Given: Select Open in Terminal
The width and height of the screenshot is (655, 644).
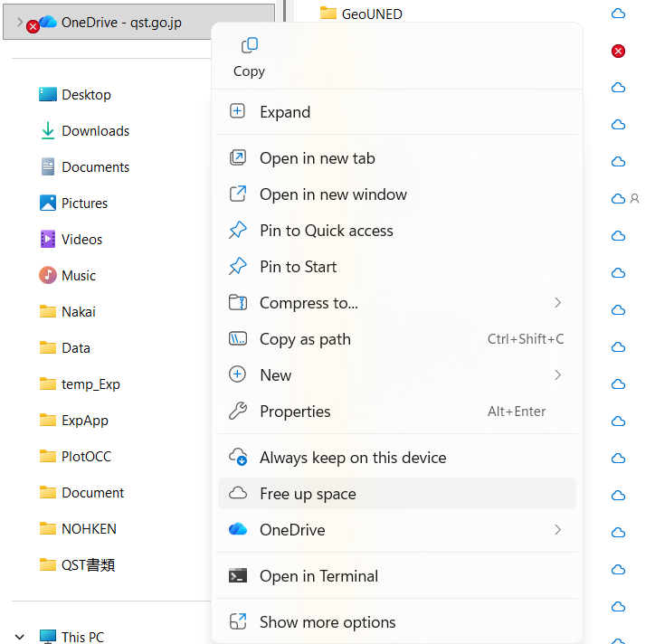Looking at the screenshot, I should [x=397, y=576].
